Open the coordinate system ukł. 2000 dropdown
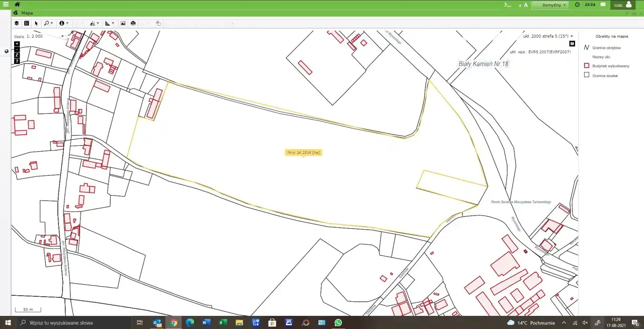This screenshot has height=329, width=644. (572, 36)
